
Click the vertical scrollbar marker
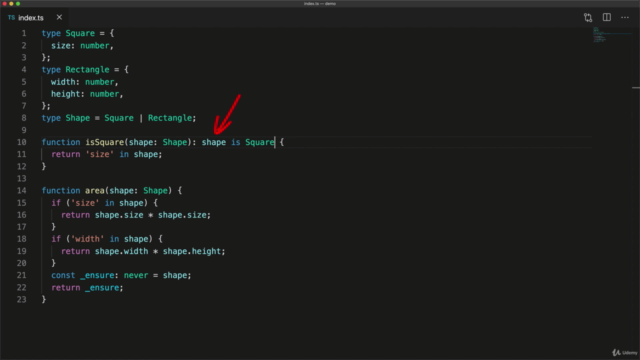tap(636, 88)
